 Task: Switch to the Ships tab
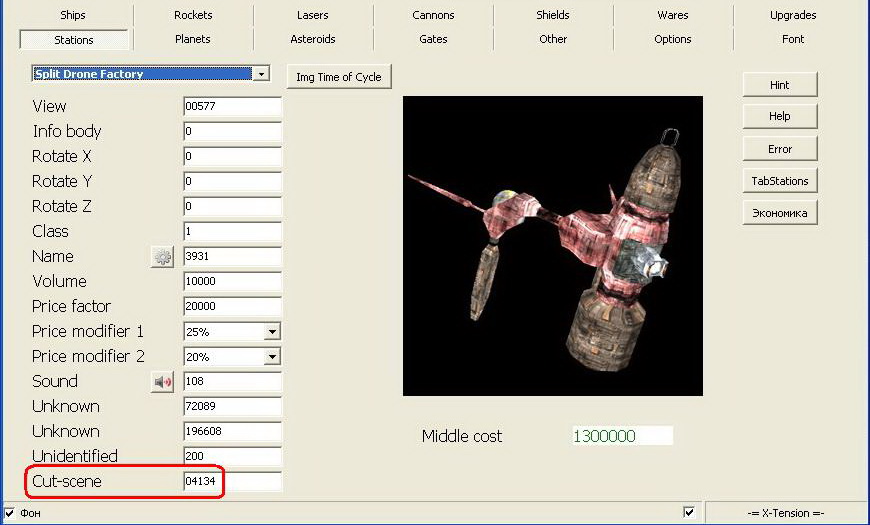point(73,15)
